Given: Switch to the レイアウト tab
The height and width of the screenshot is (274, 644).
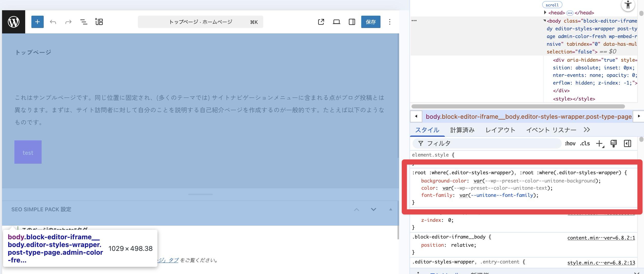Looking at the screenshot, I should (x=500, y=130).
